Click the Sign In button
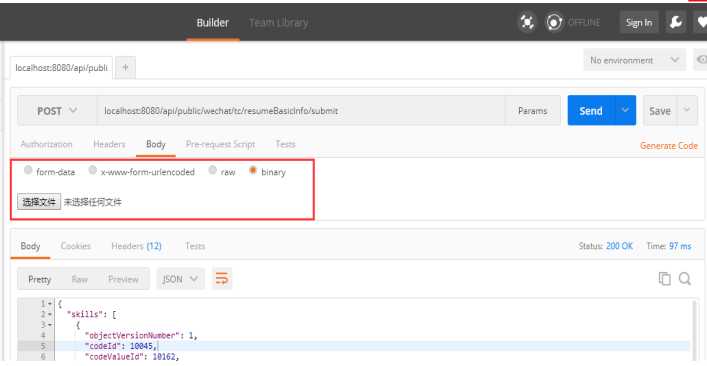707x366 pixels. [639, 23]
